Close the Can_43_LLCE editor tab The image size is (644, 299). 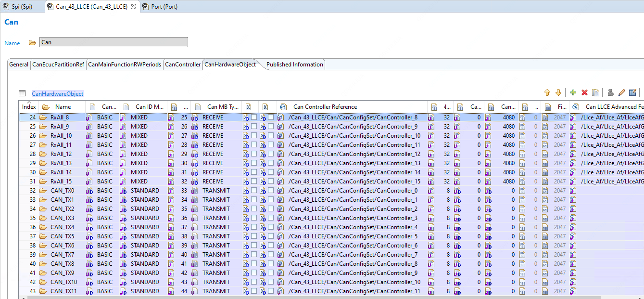point(134,7)
